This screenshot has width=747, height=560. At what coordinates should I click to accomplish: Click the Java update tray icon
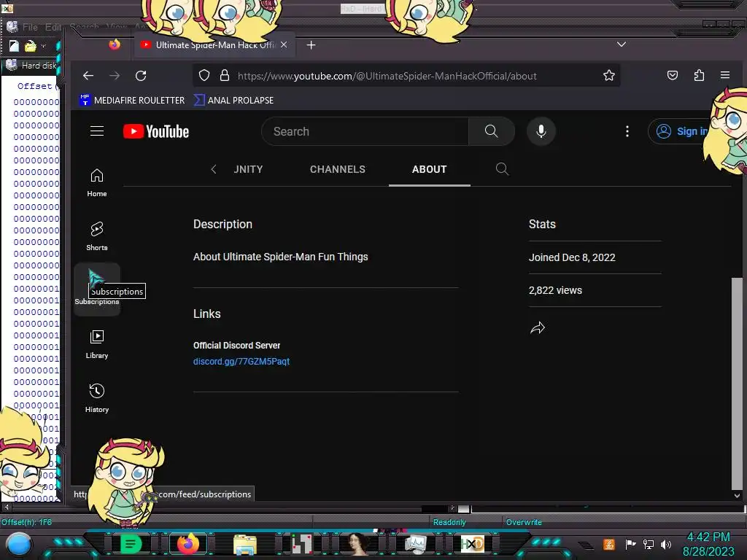click(x=609, y=544)
